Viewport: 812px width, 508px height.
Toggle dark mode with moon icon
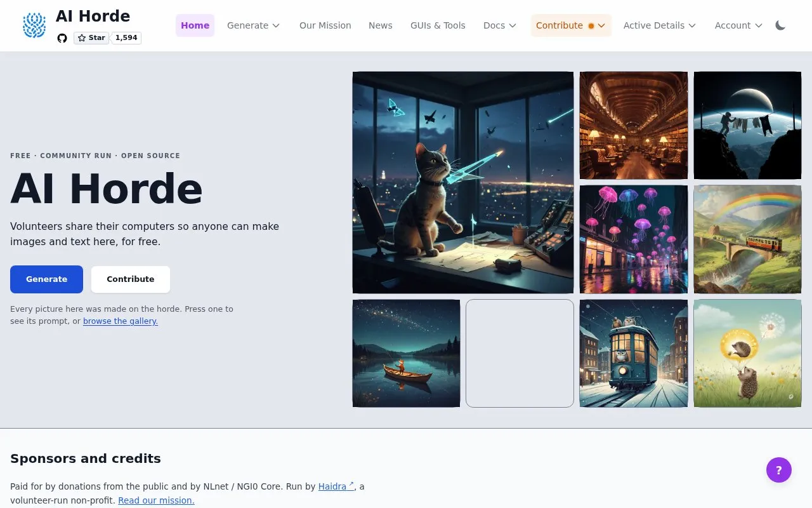780,25
